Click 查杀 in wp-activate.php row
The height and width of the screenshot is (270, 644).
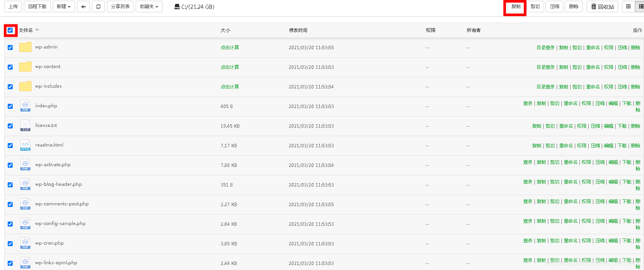(x=528, y=162)
